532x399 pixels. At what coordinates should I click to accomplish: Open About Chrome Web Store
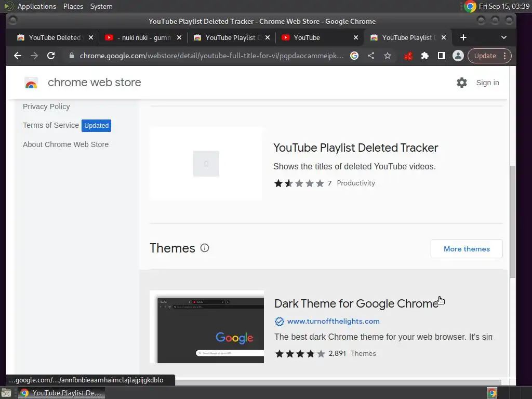coord(66,144)
